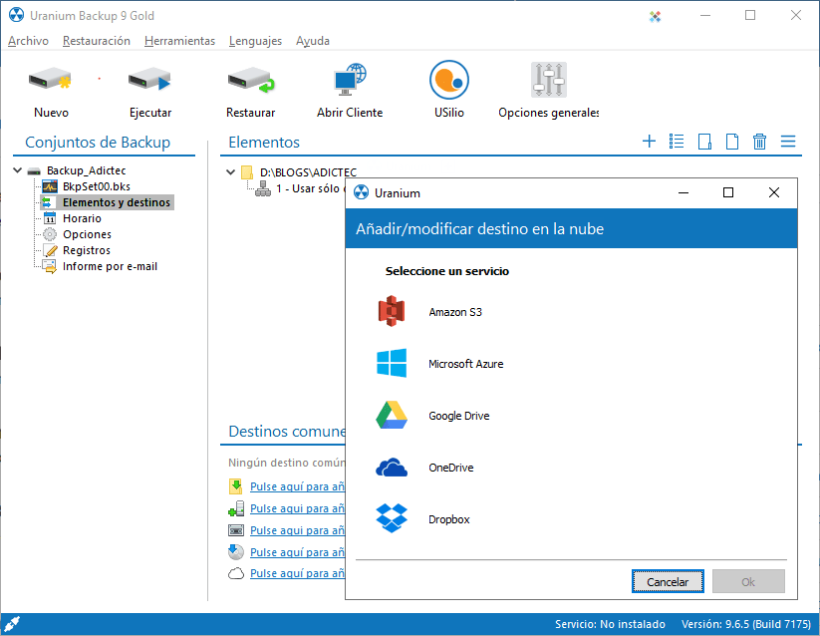Screen dimensions: 820x636
Task: Click the Nuevo backup toolbar icon
Action: [x=50, y=81]
